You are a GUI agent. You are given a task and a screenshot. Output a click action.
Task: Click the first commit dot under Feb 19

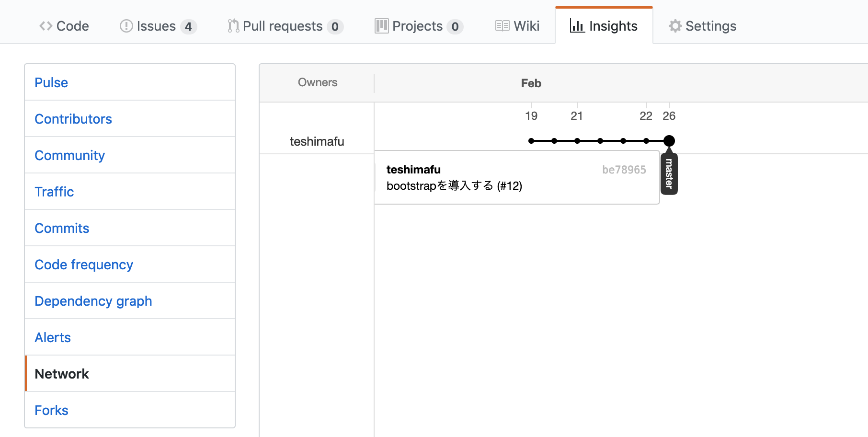[531, 141]
